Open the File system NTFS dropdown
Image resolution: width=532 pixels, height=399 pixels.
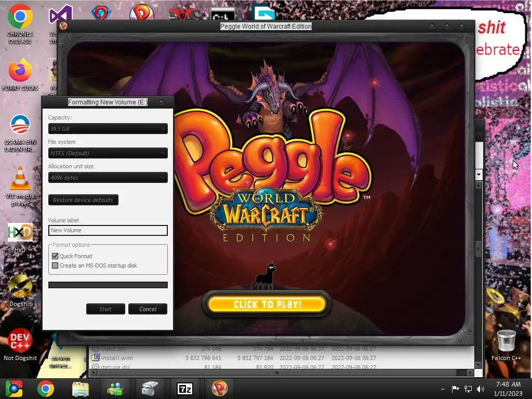[x=108, y=153]
